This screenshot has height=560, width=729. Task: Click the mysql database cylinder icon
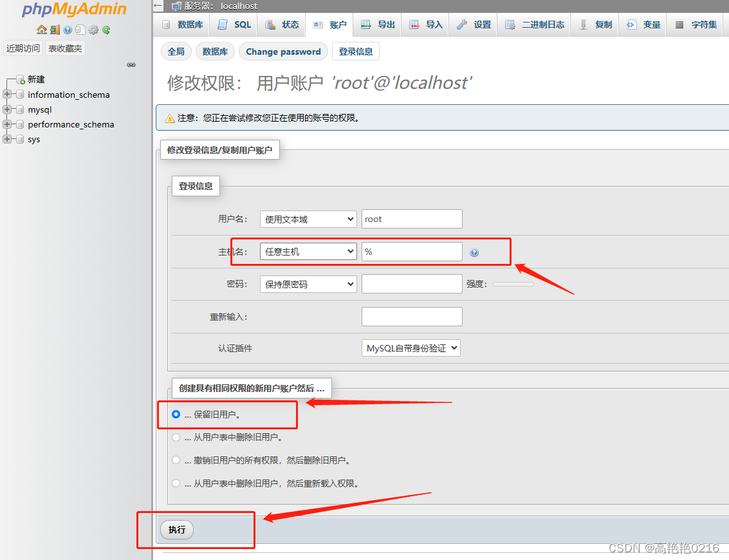(20, 109)
